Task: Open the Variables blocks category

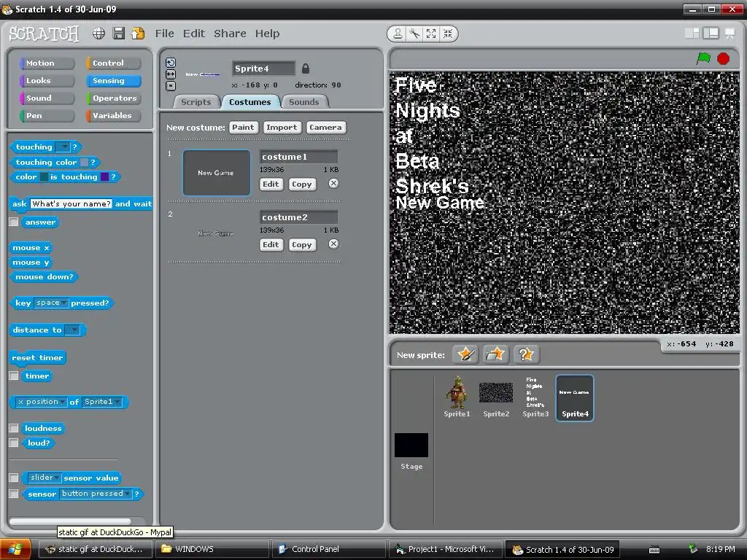Action: 113,115
